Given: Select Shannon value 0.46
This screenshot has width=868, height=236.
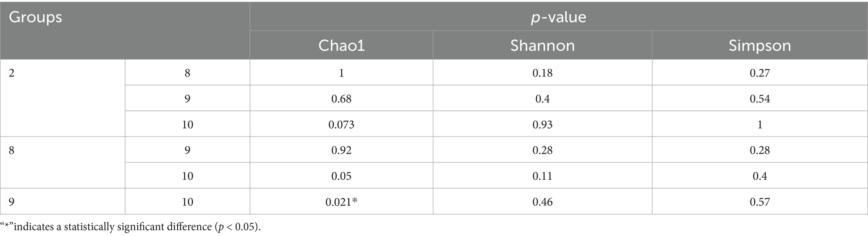Looking at the screenshot, I should coord(543,202).
